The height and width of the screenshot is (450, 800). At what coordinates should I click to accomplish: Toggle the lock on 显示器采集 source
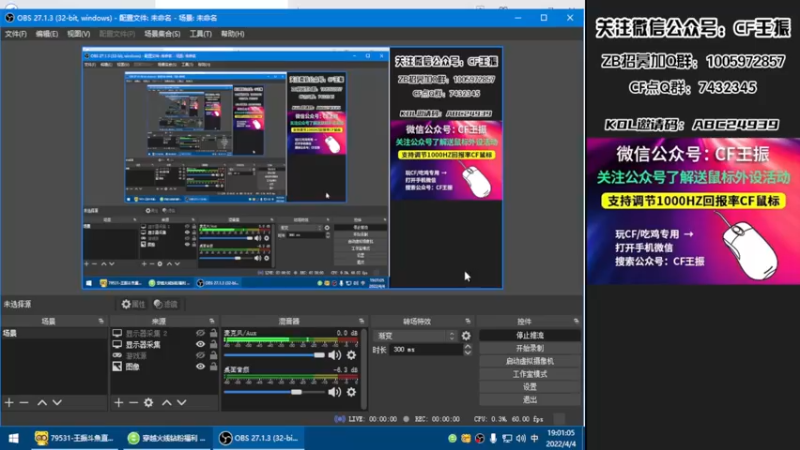(x=213, y=344)
